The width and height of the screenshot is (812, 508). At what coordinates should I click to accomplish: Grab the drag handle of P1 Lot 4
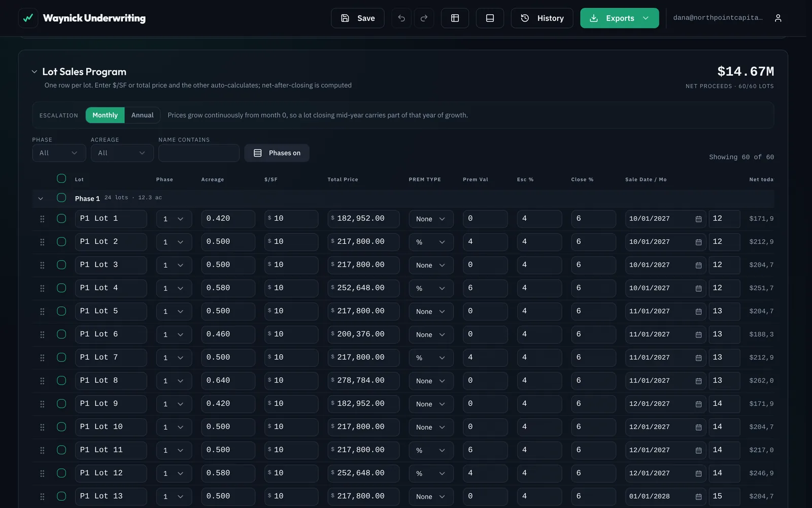click(42, 289)
